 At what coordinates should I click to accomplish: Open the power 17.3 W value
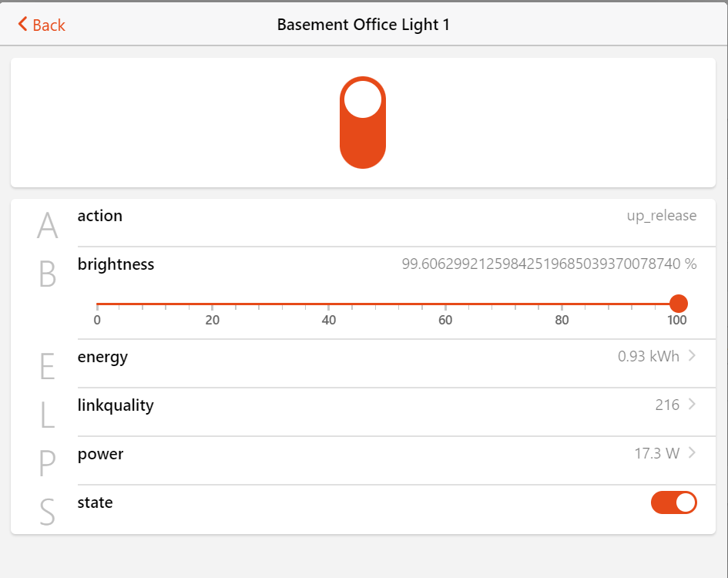[x=656, y=453]
